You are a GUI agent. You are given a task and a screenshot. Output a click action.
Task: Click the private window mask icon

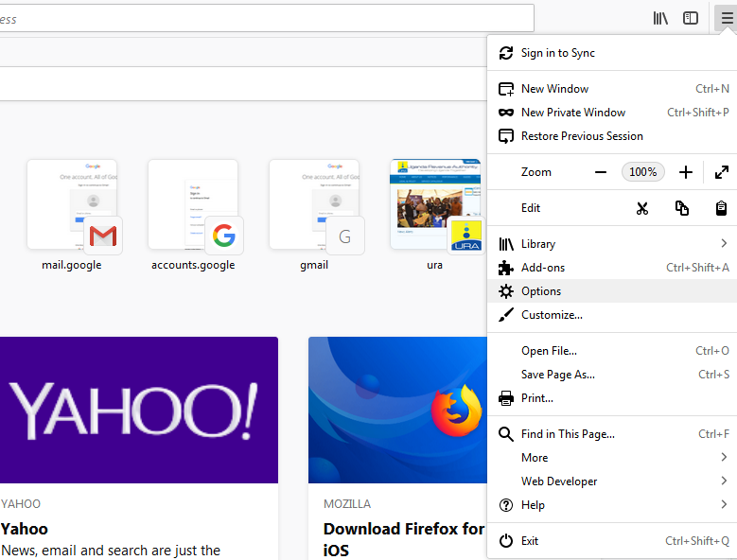(506, 113)
